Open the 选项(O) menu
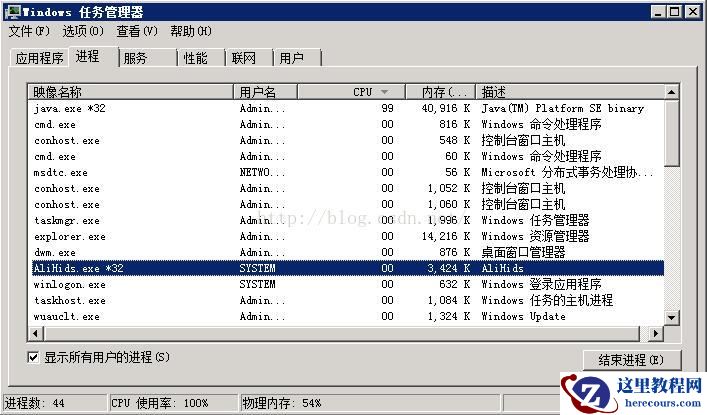This screenshot has height=415, width=707. (83, 31)
